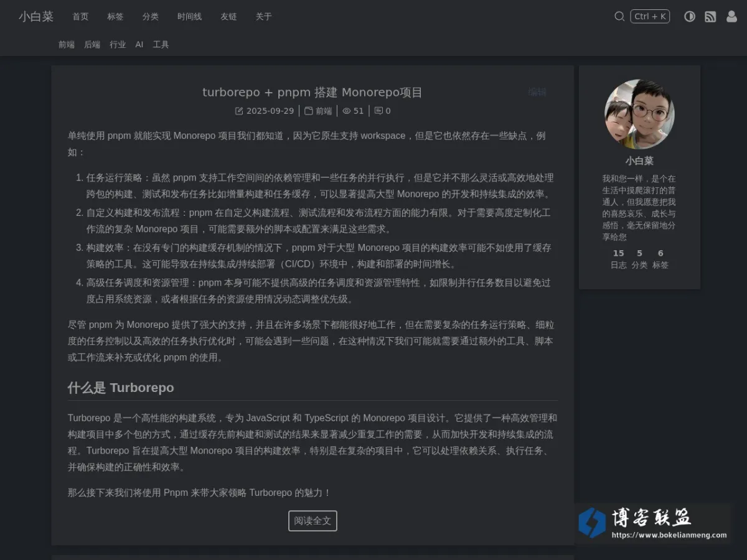747x560 pixels.
Task: Click the date edit icon by 2025-09-29
Action: (239, 111)
